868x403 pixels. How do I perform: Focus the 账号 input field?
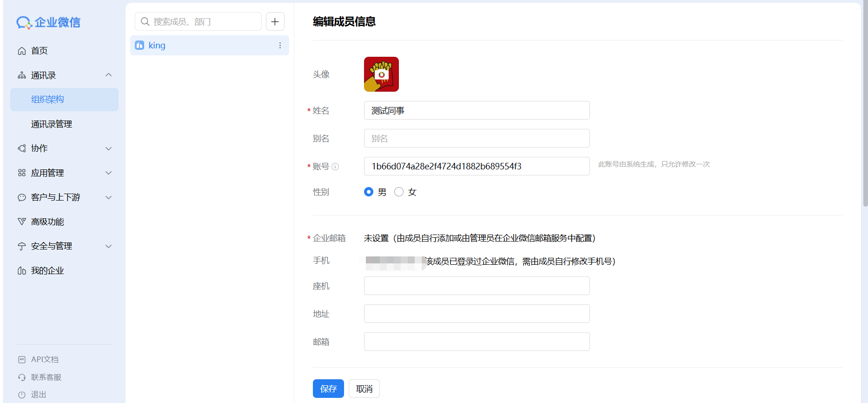477,166
